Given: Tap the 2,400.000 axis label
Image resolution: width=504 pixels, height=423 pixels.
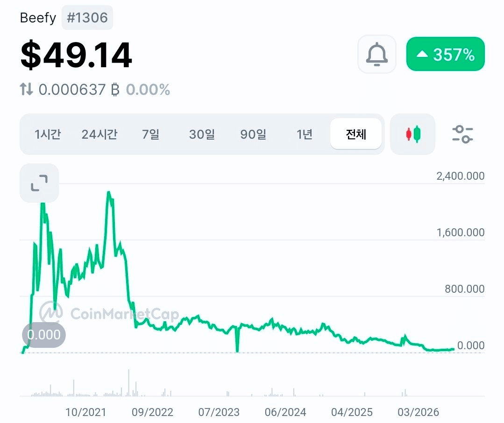Looking at the screenshot, I should click(460, 176).
